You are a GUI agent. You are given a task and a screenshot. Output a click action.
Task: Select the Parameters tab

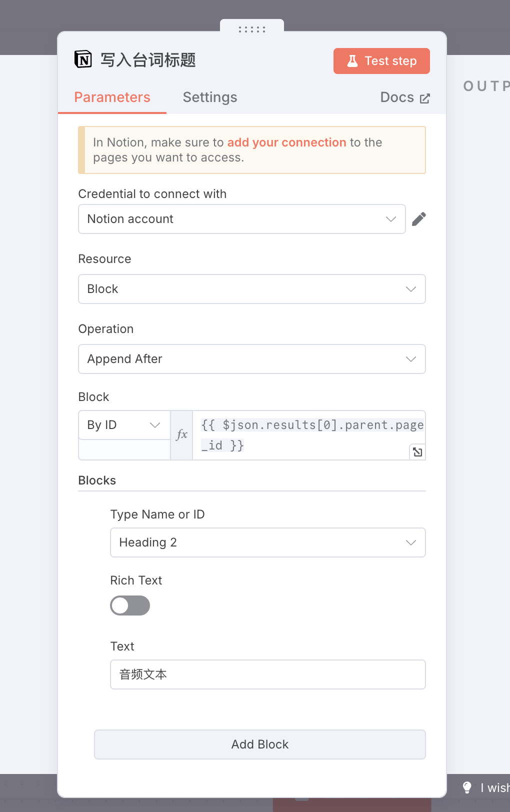tap(112, 97)
